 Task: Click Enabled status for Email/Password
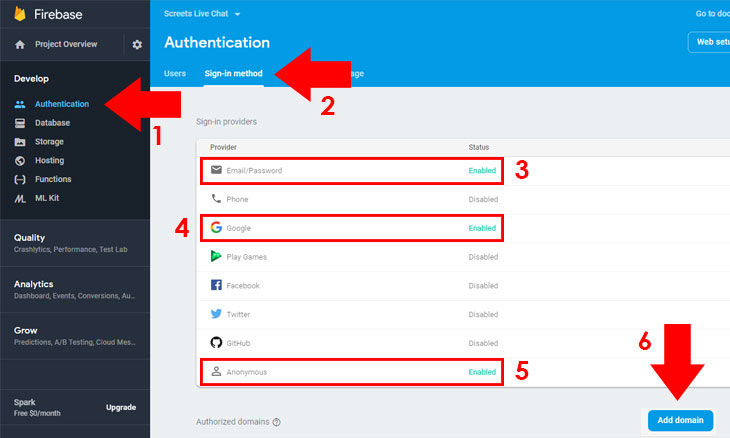pos(482,171)
